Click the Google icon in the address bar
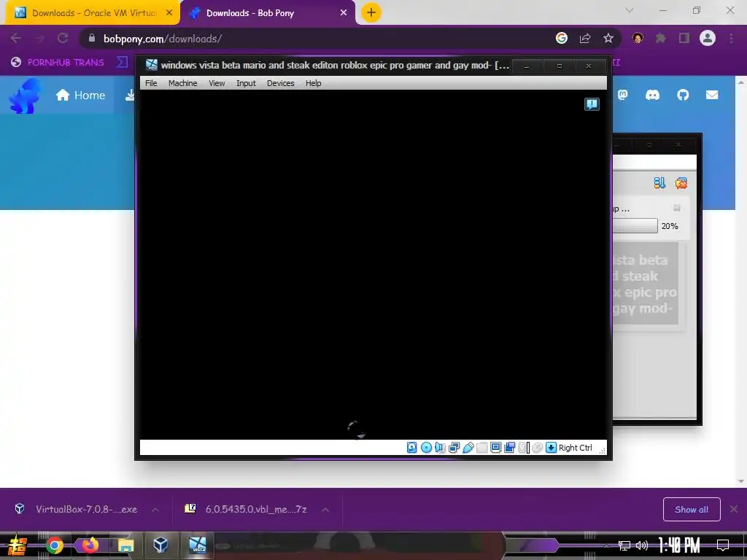747x560 pixels. pos(562,38)
